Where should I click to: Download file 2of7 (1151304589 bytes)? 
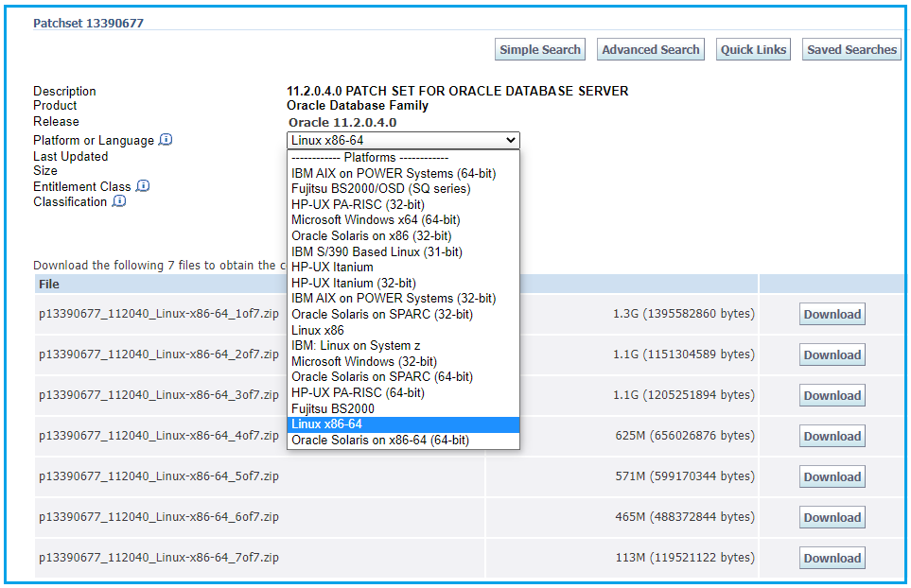click(x=832, y=355)
